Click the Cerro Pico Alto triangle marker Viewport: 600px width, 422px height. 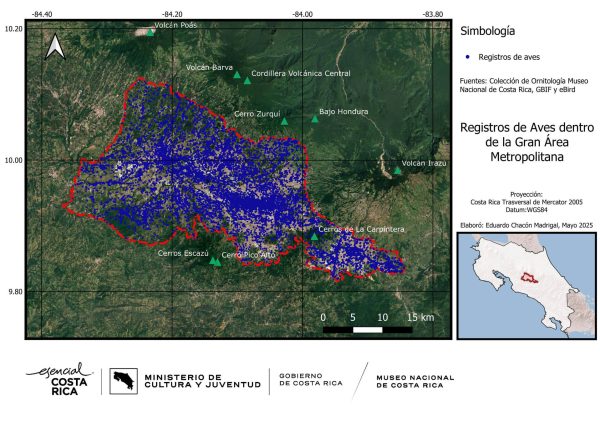click(217, 262)
